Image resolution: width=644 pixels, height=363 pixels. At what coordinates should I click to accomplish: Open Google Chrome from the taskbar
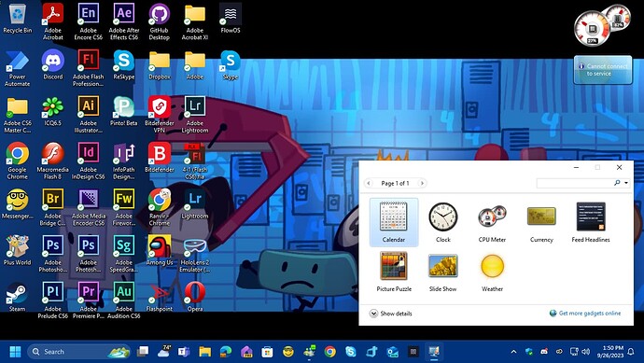[329, 352]
